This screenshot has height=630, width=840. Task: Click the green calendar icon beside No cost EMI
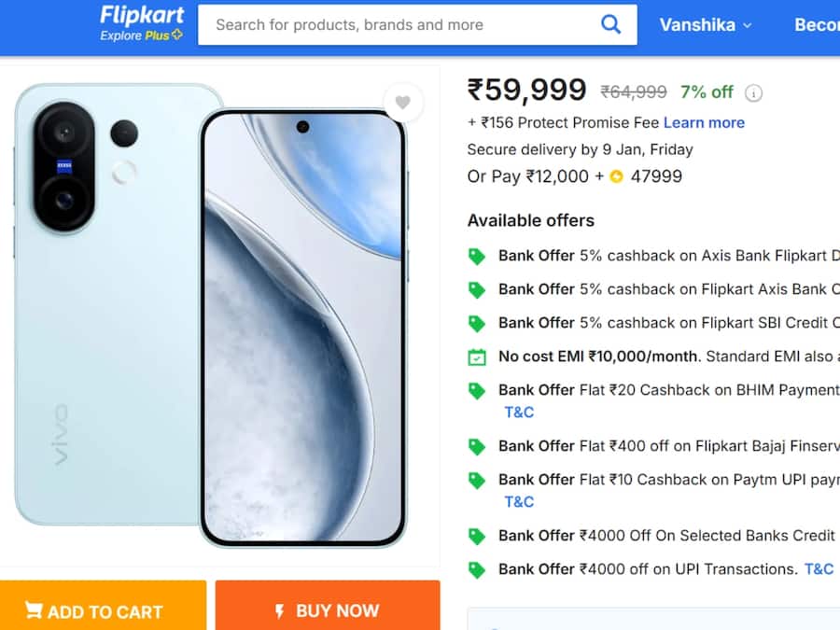[x=477, y=357]
